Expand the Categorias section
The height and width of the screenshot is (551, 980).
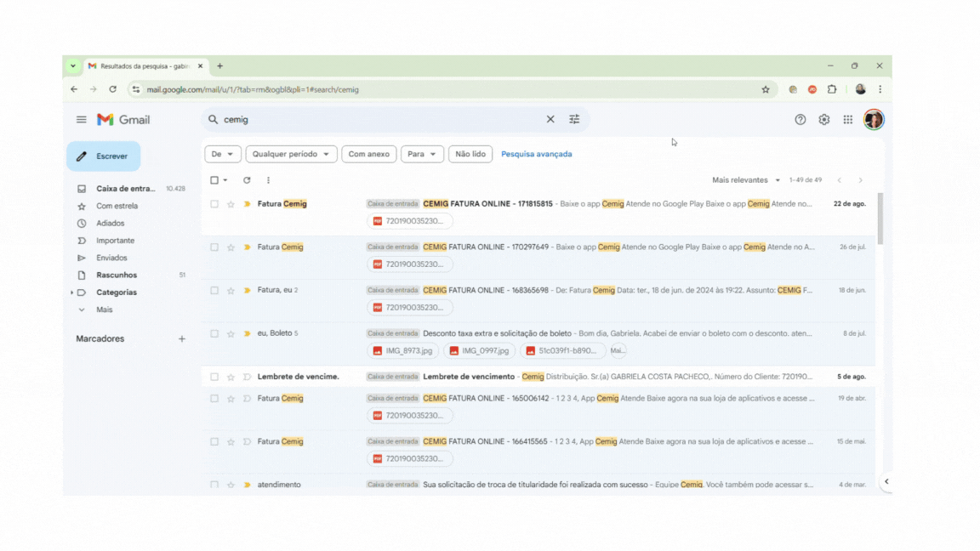pos(71,293)
